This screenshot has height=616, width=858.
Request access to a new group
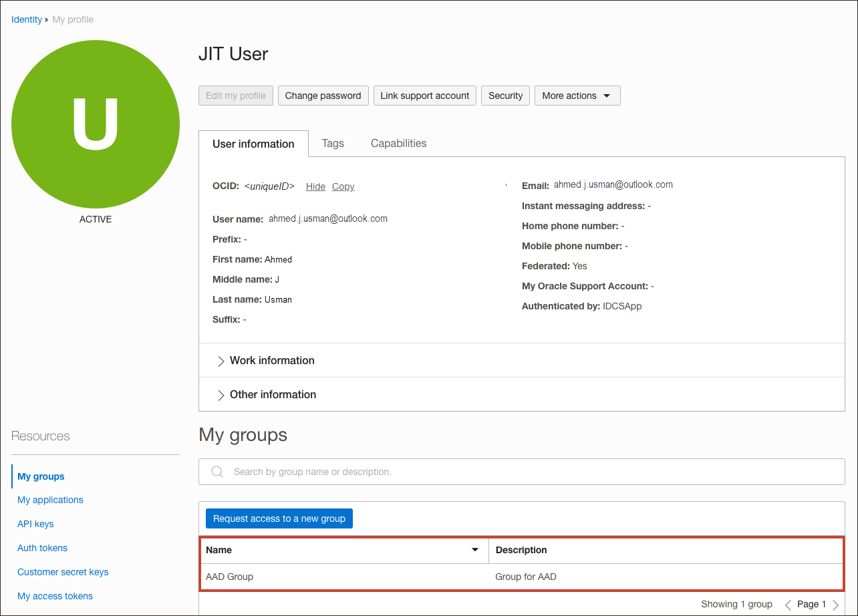(x=279, y=518)
